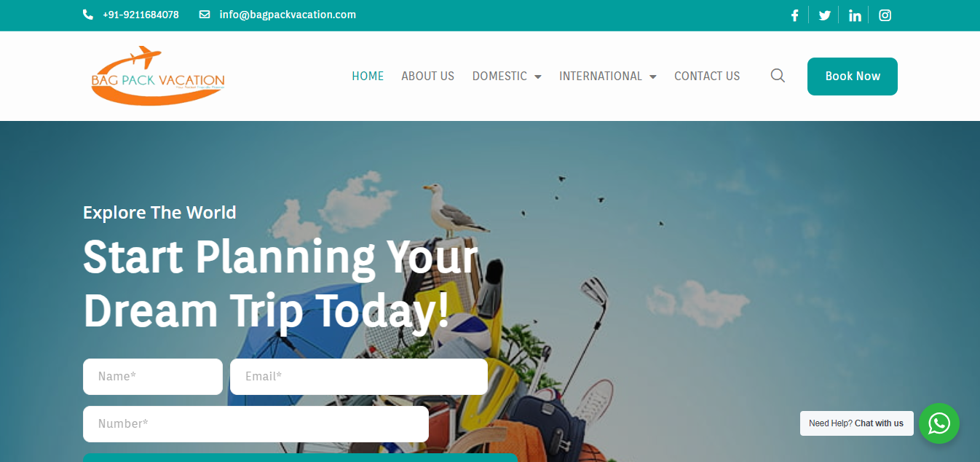Click the Book Now button

853,77
